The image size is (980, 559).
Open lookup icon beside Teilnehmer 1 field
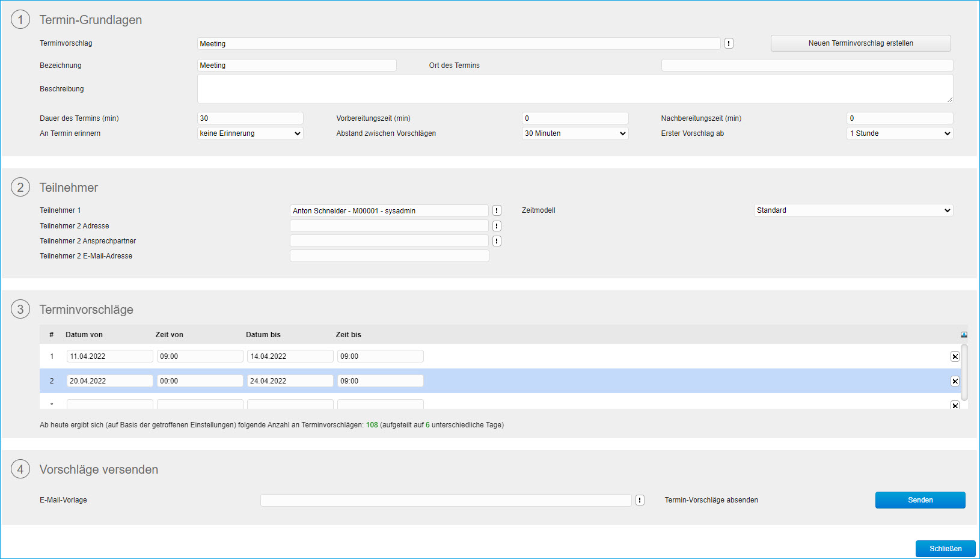497,210
